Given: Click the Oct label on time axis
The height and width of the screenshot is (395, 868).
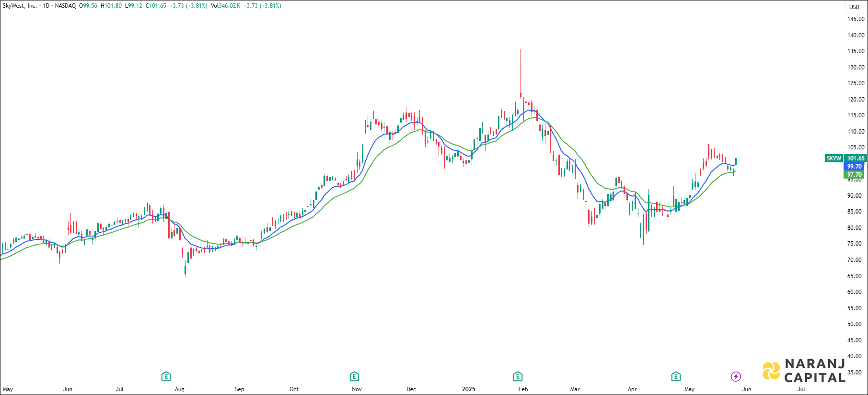Looking at the screenshot, I should pos(294,389).
